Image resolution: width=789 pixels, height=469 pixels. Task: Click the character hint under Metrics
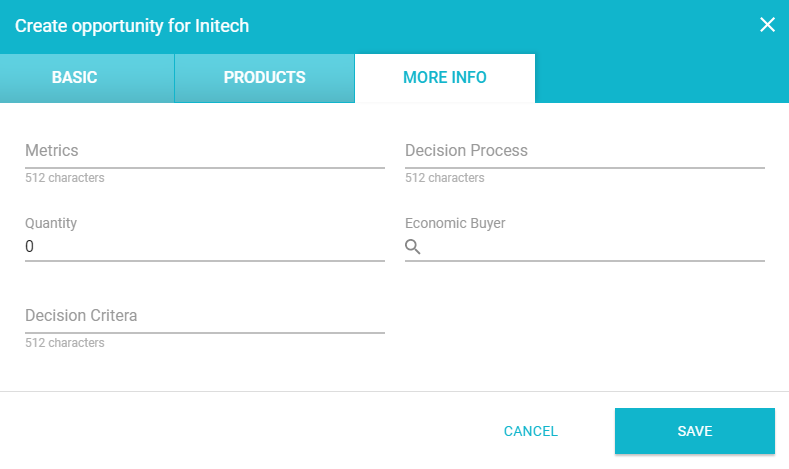pyautogui.click(x=65, y=178)
